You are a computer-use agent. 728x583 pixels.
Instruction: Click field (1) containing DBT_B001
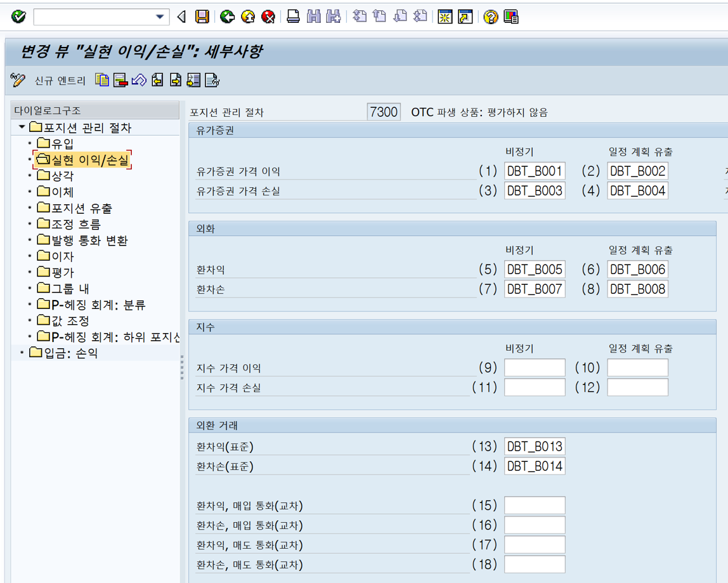click(535, 171)
